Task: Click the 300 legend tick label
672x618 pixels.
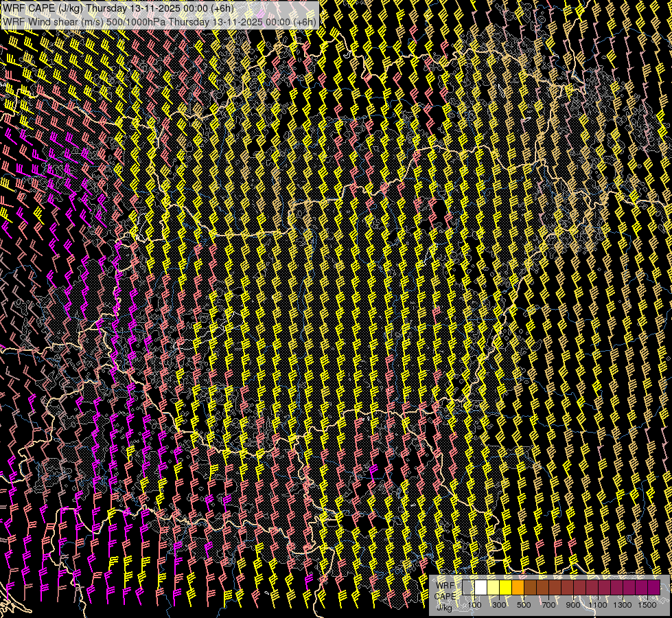Action: (x=499, y=605)
